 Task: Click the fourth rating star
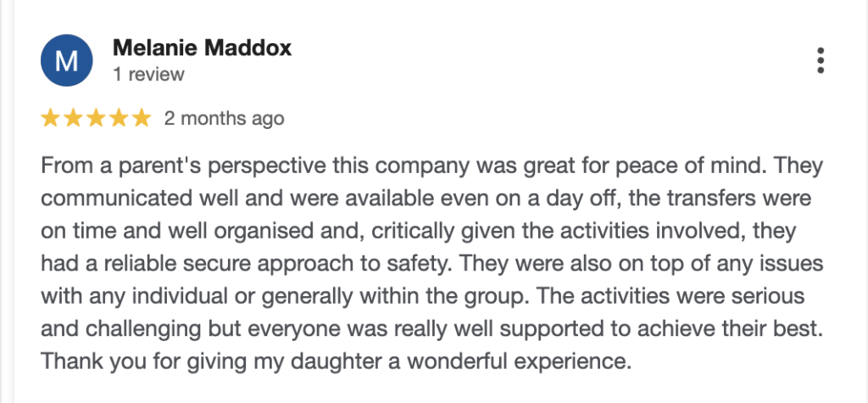point(119,118)
